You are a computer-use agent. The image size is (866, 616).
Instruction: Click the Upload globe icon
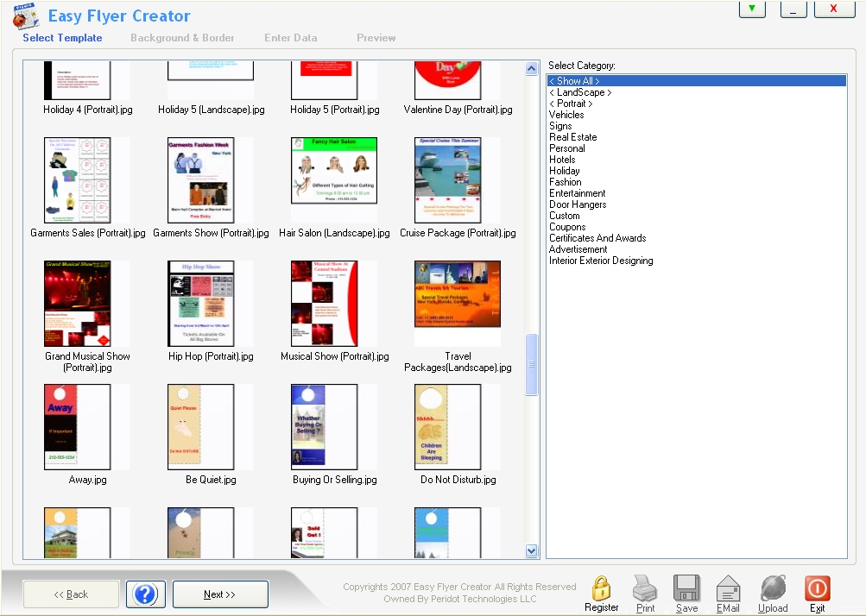[x=773, y=588]
